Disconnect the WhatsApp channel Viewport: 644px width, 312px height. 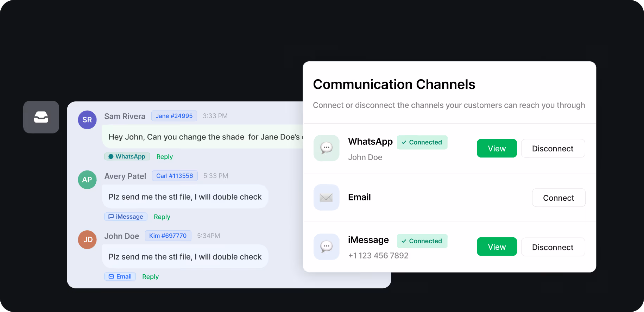(553, 148)
